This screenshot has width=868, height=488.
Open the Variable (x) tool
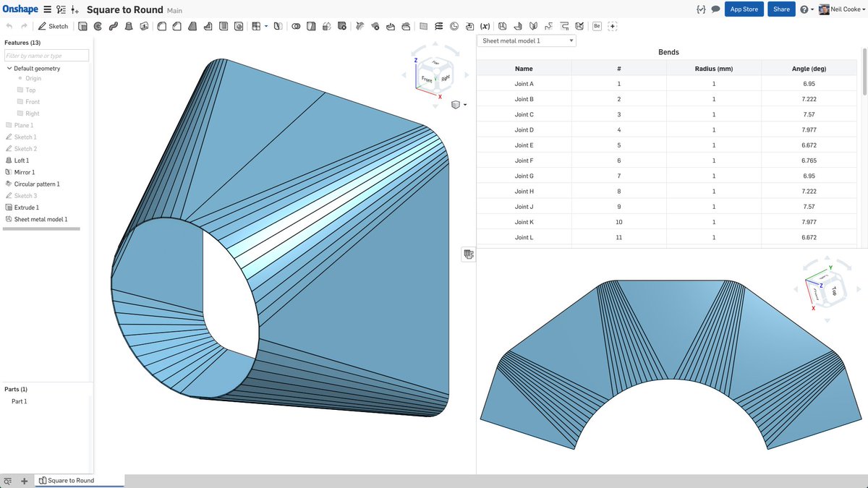(485, 26)
